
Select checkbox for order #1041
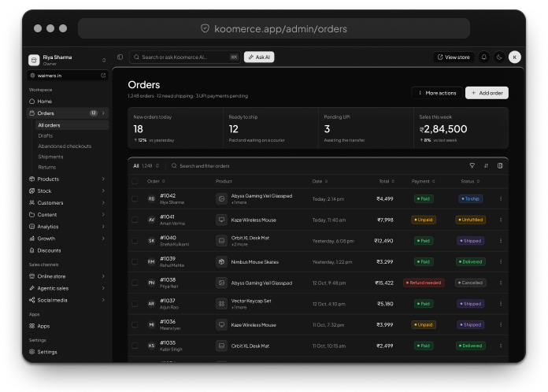pyautogui.click(x=135, y=220)
